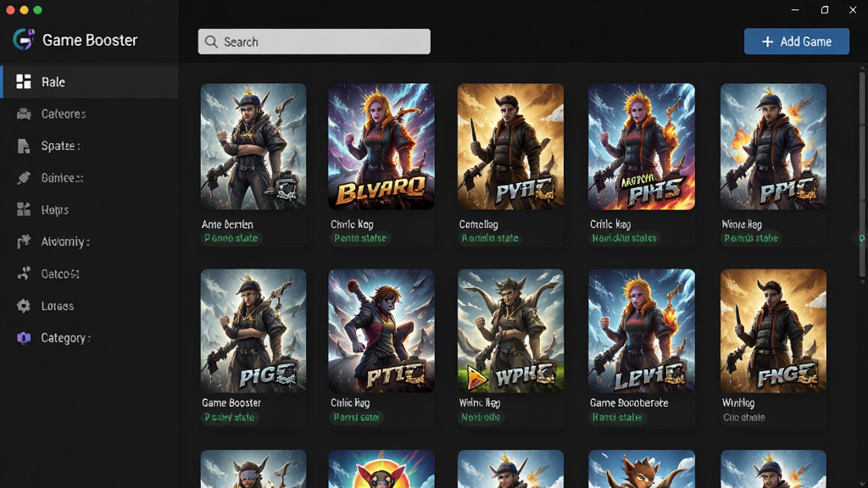This screenshot has height=488, width=868.
Task: Click the Game Booster logo icon
Action: (23, 40)
